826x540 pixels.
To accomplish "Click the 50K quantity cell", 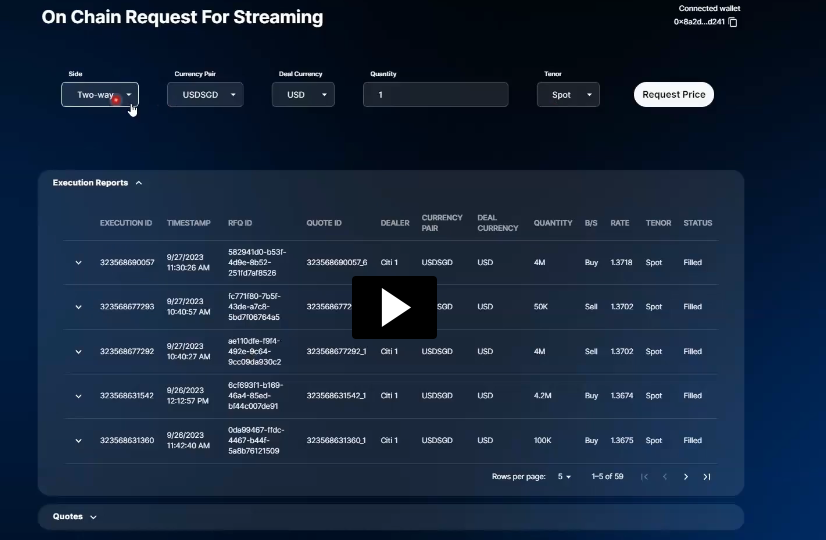I will point(540,307).
